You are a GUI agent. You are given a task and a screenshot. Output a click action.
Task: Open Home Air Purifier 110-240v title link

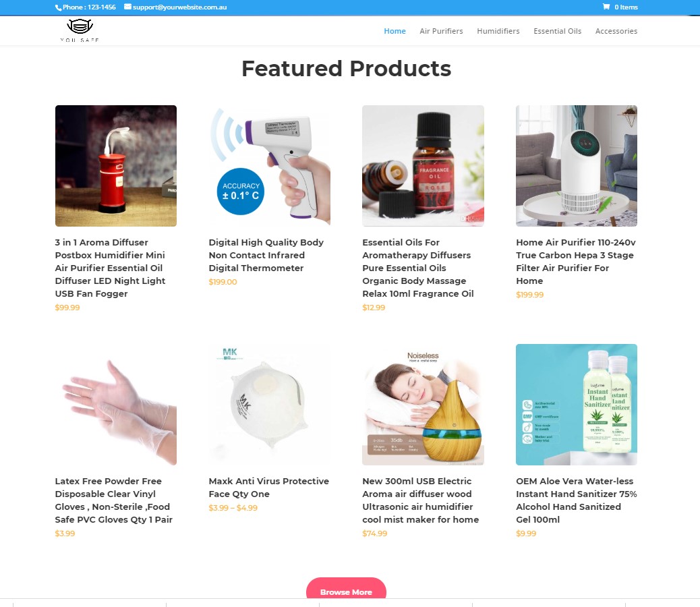[576, 262]
